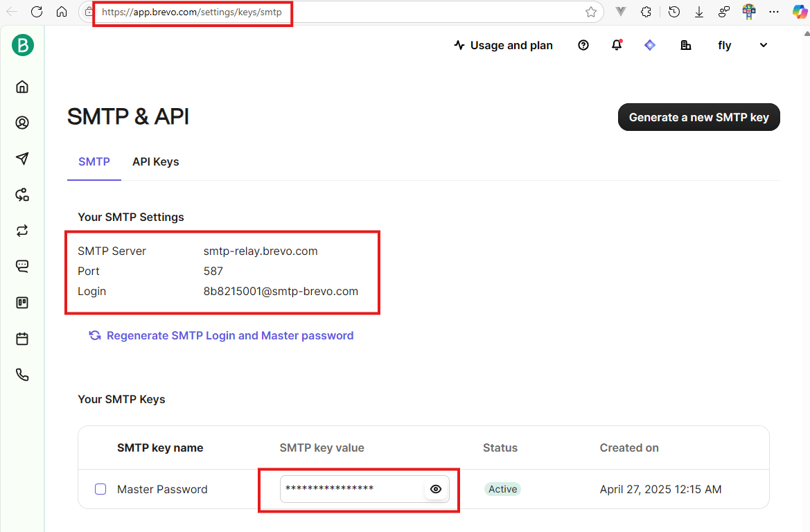This screenshot has width=810, height=532.
Task: Open the Phone icon in the sidebar
Action: [22, 375]
